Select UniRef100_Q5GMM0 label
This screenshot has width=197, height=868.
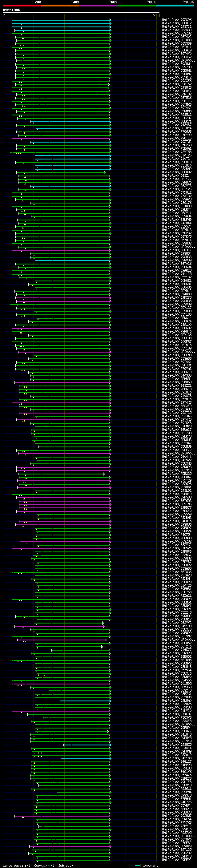click(x=177, y=111)
